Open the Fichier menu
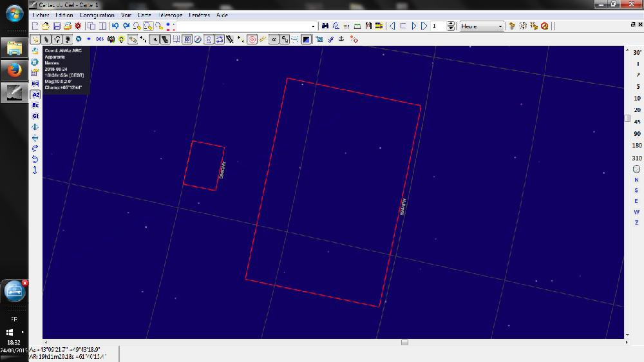 pos(41,15)
